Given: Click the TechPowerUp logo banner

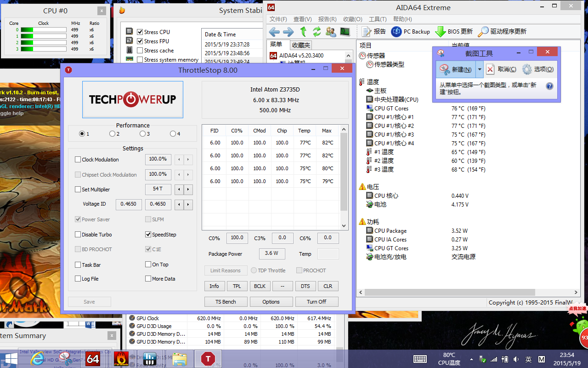Looking at the screenshot, I should tap(133, 100).
